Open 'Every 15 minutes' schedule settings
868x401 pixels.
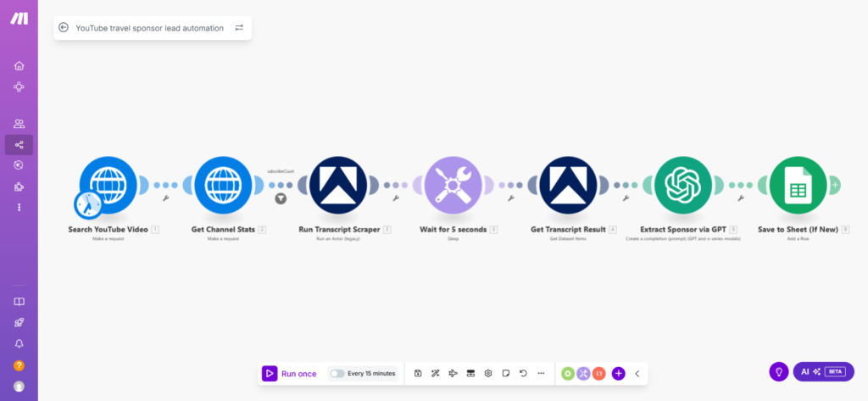pos(371,374)
